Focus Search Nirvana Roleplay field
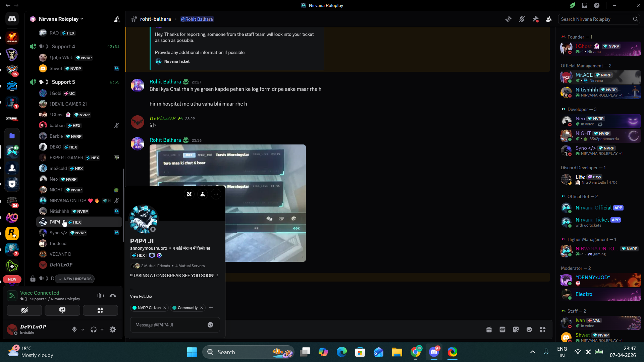This screenshot has width=644, height=362. pyautogui.click(x=599, y=19)
